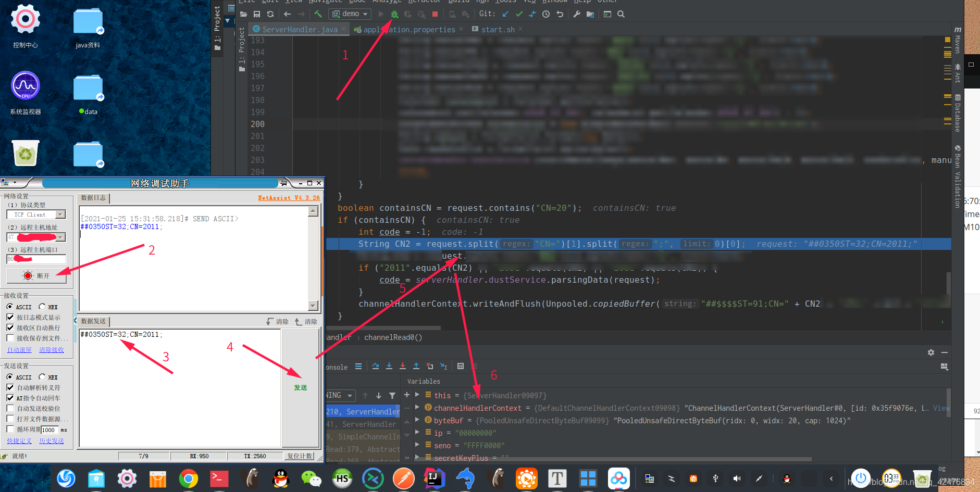Open debug panel settings gear icon
This screenshot has height=492, width=980.
(x=931, y=352)
